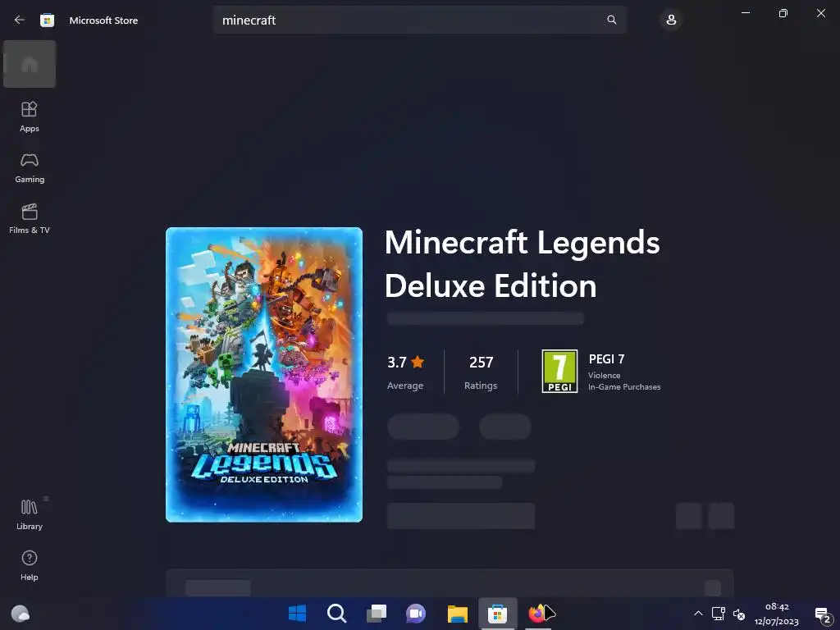Open the Windows Start menu
The width and height of the screenshot is (840, 630).
coord(297,613)
